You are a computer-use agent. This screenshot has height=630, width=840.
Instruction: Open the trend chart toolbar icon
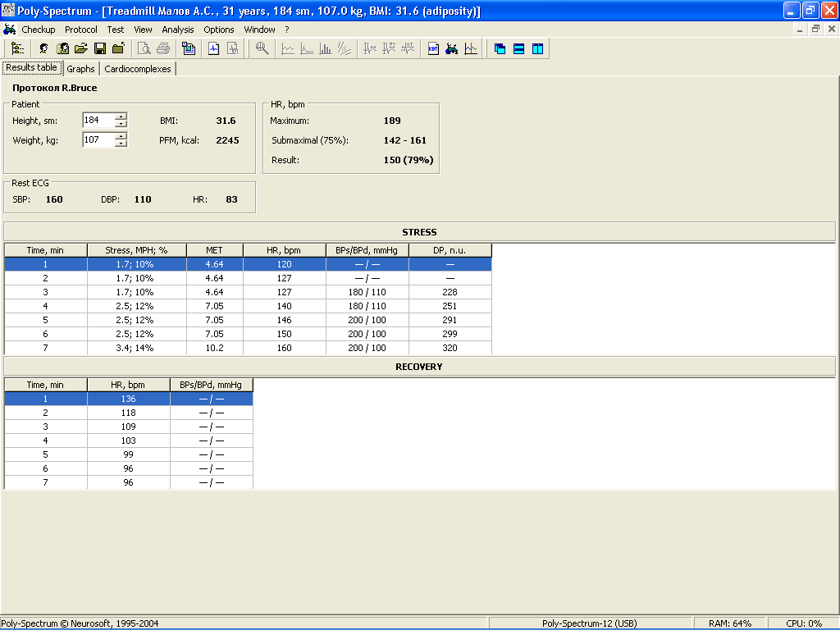tap(470, 48)
